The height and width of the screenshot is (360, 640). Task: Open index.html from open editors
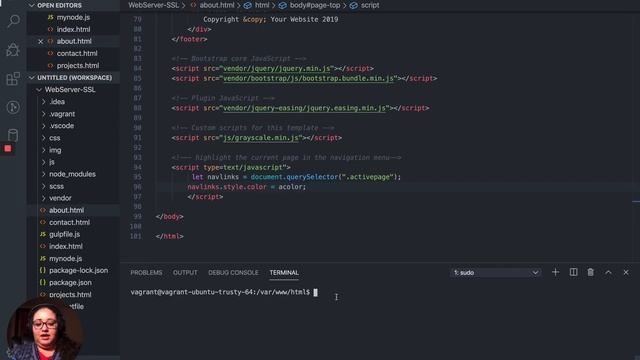point(73,29)
